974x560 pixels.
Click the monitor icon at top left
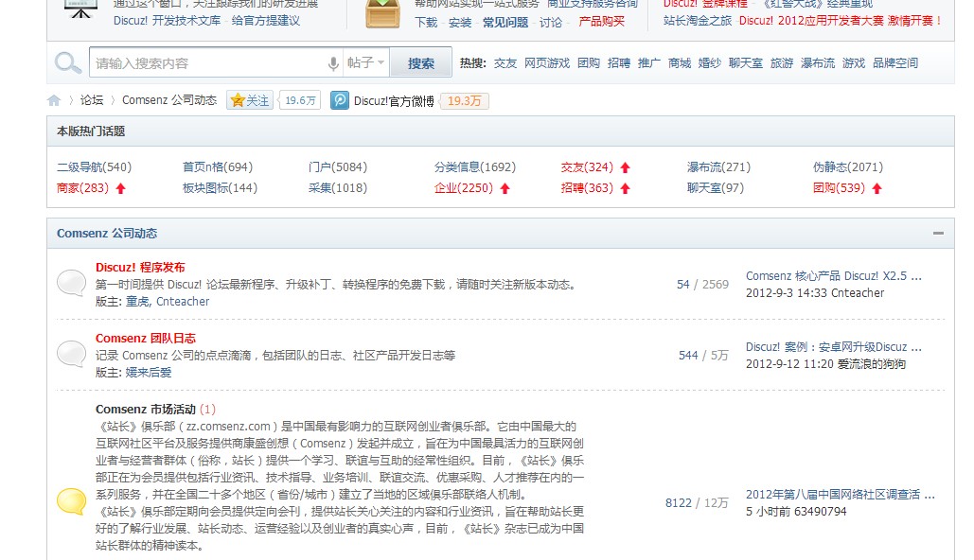[x=80, y=9]
